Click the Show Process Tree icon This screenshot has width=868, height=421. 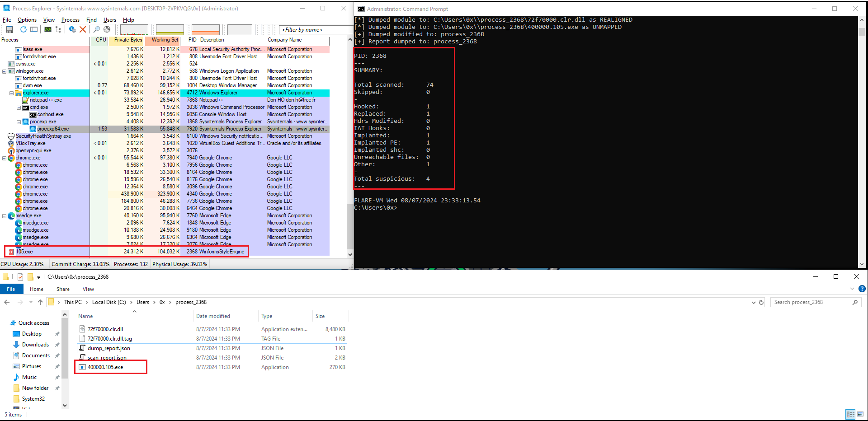pos(58,29)
